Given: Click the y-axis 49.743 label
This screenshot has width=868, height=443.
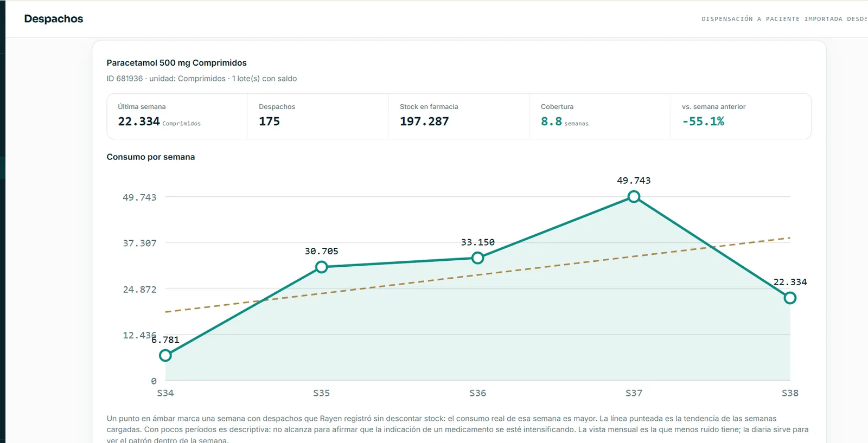Looking at the screenshot, I should 139,197.
